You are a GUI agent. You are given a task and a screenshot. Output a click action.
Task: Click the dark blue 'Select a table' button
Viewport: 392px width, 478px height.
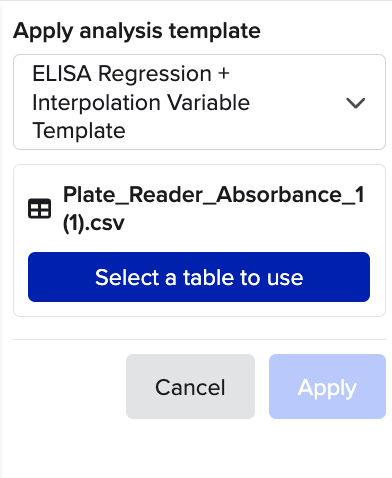click(199, 277)
